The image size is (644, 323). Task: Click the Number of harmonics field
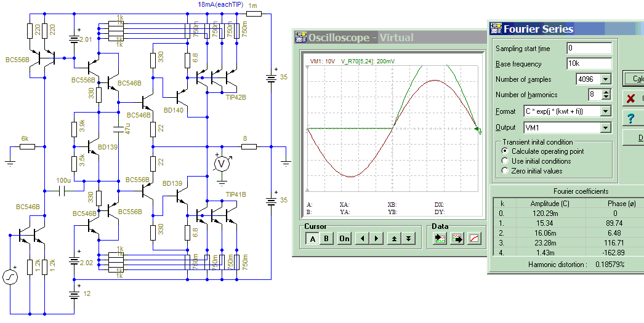[595, 95]
